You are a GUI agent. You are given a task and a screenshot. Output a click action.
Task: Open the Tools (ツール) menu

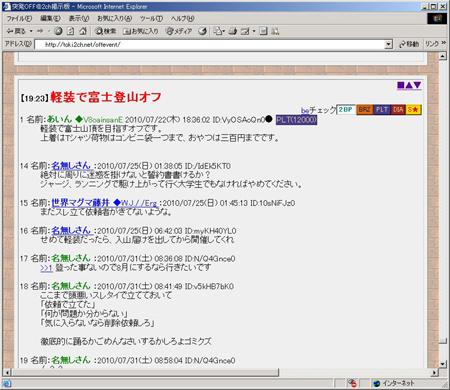(x=151, y=19)
